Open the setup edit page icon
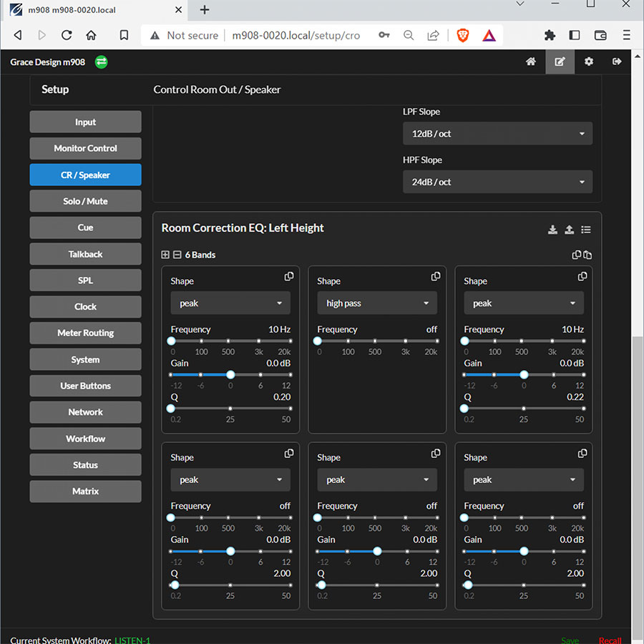 (x=560, y=62)
